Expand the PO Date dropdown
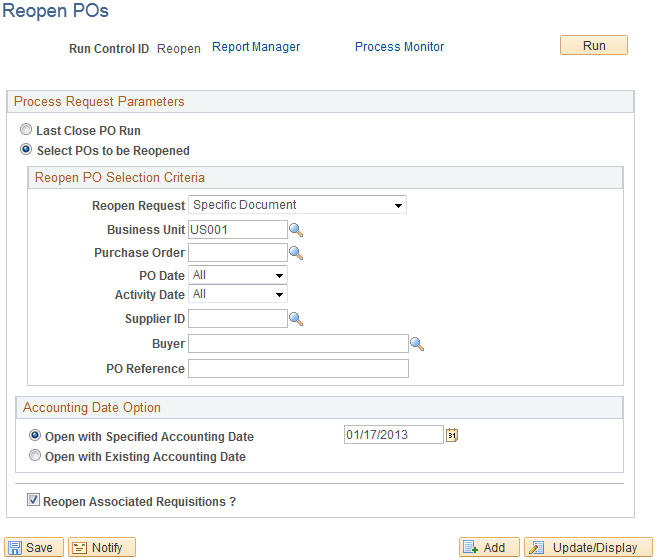 click(x=238, y=275)
